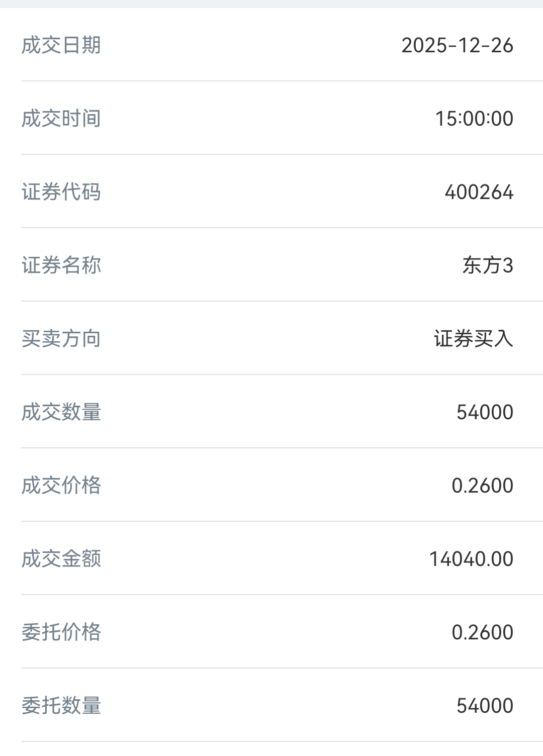Image resolution: width=543 pixels, height=756 pixels.
Task: Select the 成交金额 label
Action: pyautogui.click(x=61, y=559)
